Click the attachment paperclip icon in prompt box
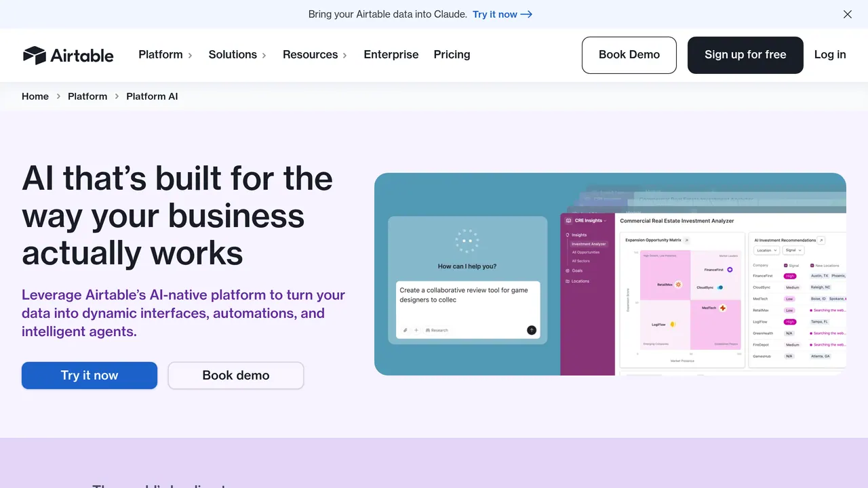Screen dimensions: 868x488 (406, 330)
